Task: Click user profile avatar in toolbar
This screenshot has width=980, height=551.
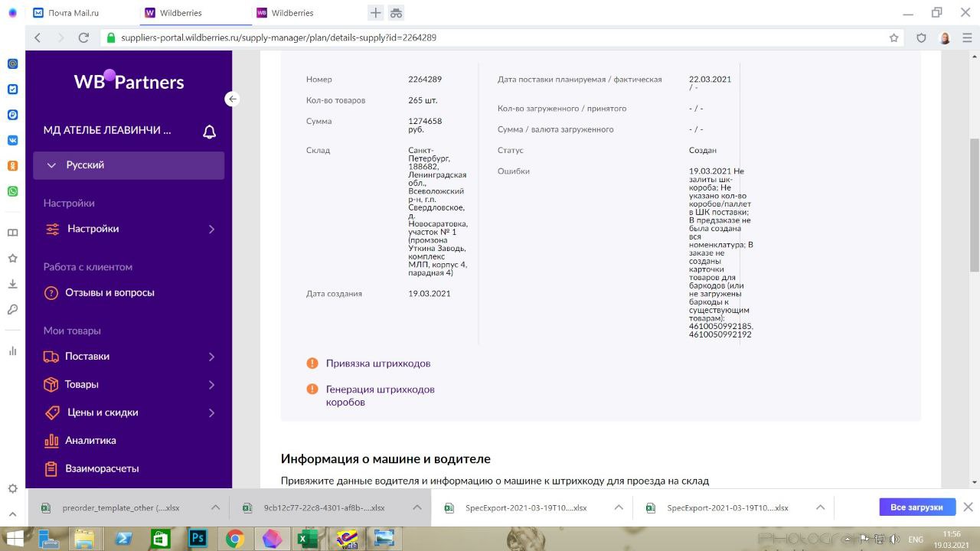Action: tap(945, 37)
